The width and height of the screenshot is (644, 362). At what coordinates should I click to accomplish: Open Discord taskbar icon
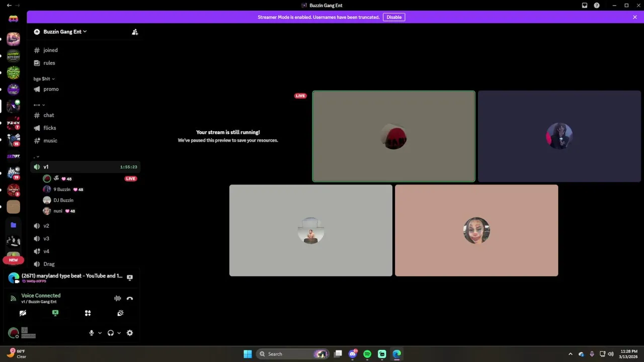[x=353, y=354]
